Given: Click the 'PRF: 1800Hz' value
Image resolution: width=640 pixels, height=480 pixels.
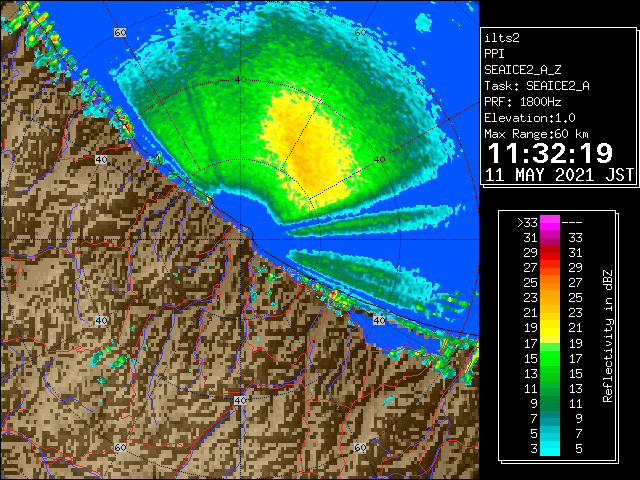Looking at the screenshot, I should point(523,102).
